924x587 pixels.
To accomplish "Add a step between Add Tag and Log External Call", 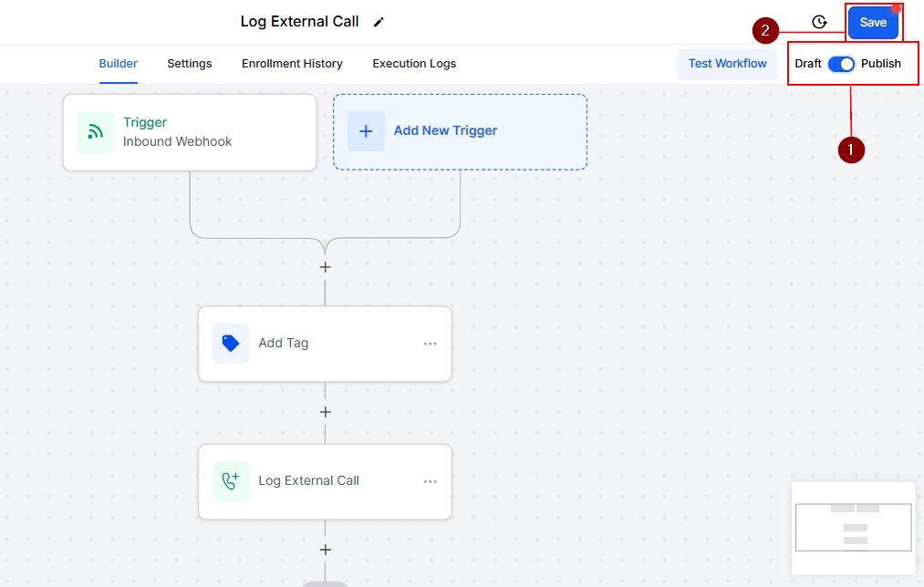I will point(325,412).
